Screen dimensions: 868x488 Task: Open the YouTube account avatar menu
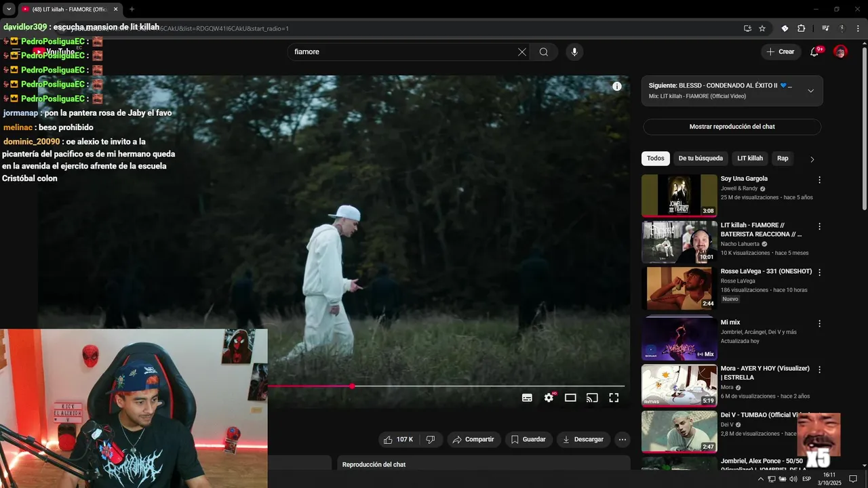(x=840, y=52)
